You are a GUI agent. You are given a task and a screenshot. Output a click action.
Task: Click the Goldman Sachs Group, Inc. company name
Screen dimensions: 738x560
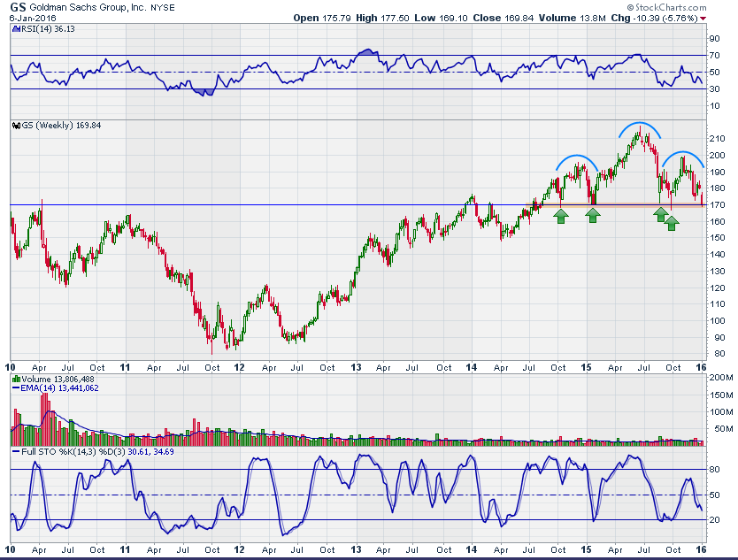[x=88, y=8]
